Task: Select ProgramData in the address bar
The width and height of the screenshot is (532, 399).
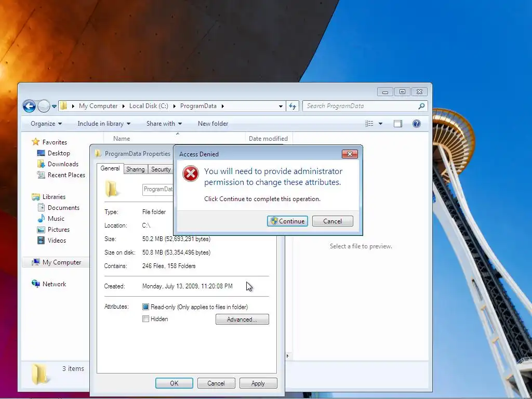Action: [x=198, y=106]
